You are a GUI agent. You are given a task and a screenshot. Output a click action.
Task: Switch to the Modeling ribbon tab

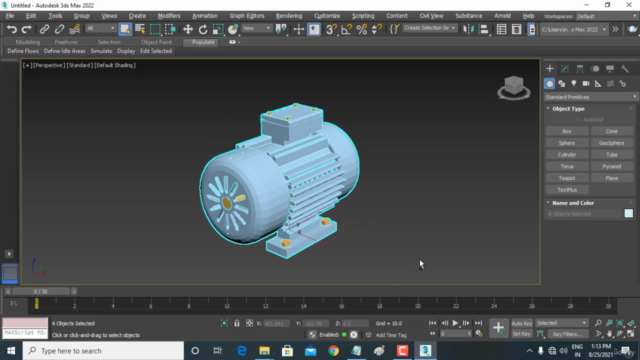pos(28,42)
